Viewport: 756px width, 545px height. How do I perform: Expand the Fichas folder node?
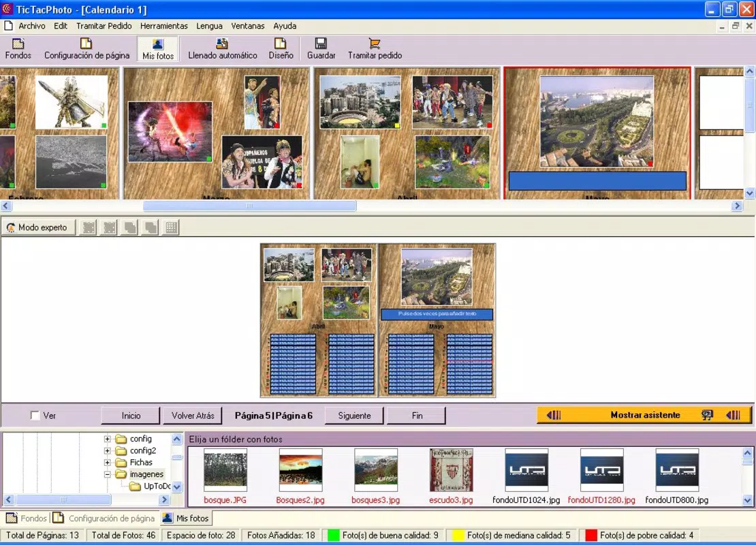(x=108, y=463)
